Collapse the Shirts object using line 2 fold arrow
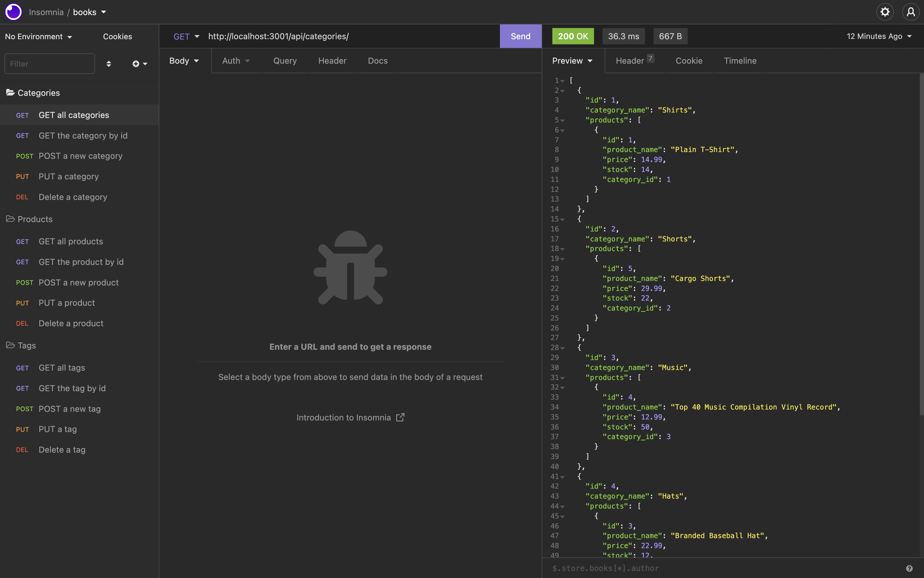The width and height of the screenshot is (924, 578). click(563, 90)
